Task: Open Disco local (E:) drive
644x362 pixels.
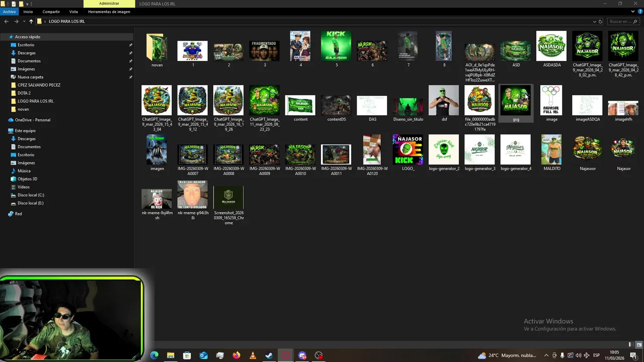Action: 30,203
